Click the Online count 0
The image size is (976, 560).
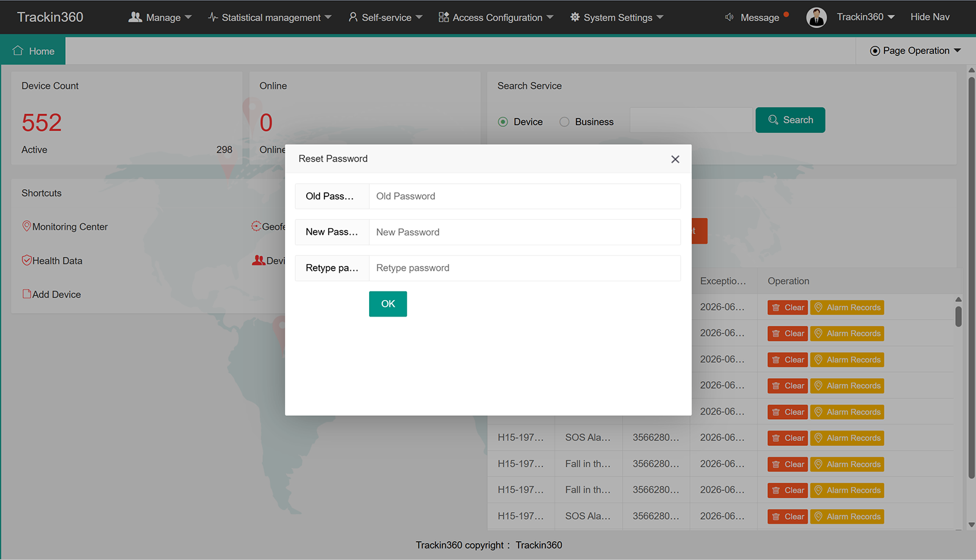pos(266,123)
